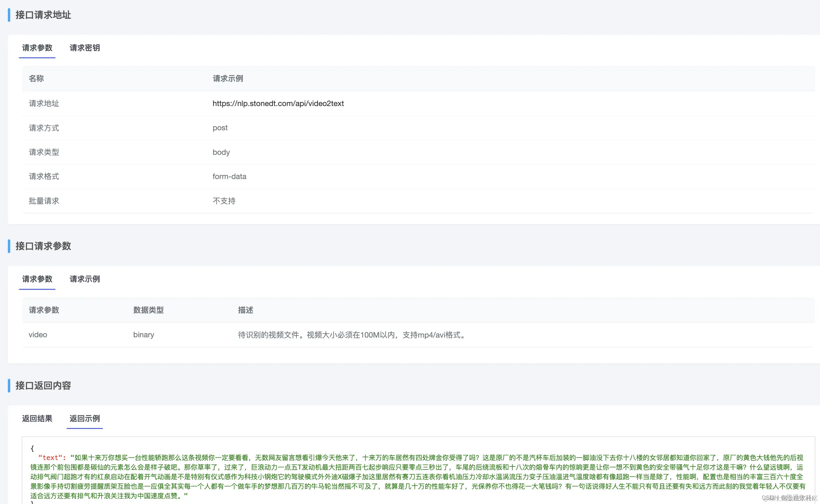Click the 接口请求地址 section heading
The width and height of the screenshot is (820, 504).
coord(43,15)
